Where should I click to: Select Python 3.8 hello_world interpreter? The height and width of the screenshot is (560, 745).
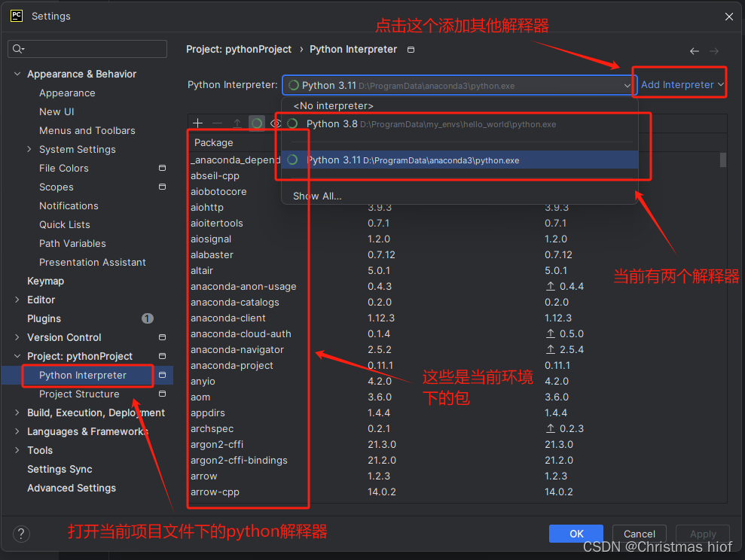coord(460,124)
